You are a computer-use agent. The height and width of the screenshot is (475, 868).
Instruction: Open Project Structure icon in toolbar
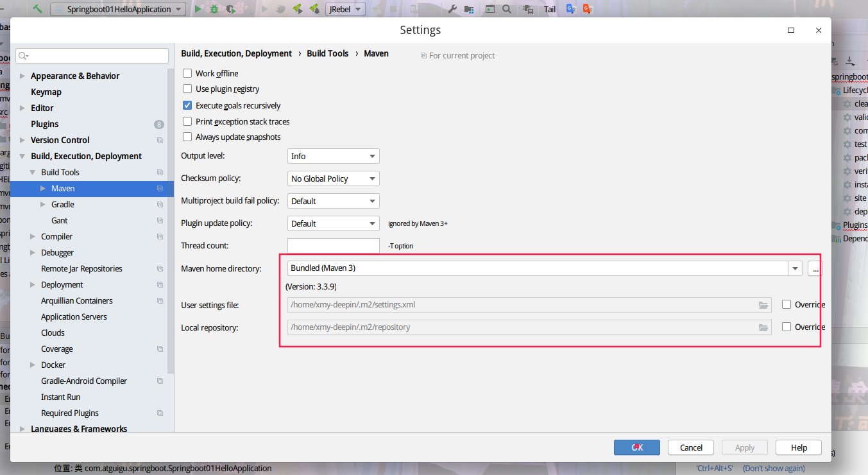coord(469,9)
